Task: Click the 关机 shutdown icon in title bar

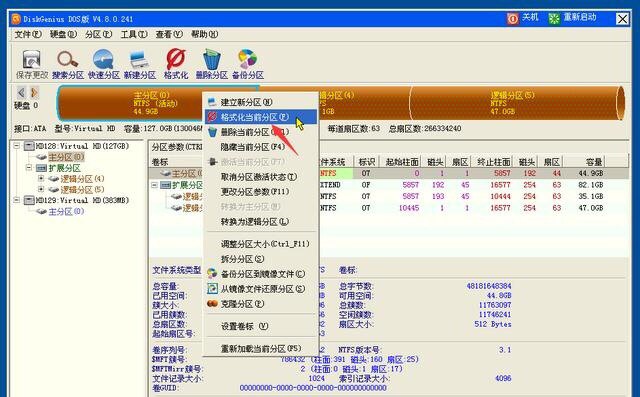Action: coord(513,18)
